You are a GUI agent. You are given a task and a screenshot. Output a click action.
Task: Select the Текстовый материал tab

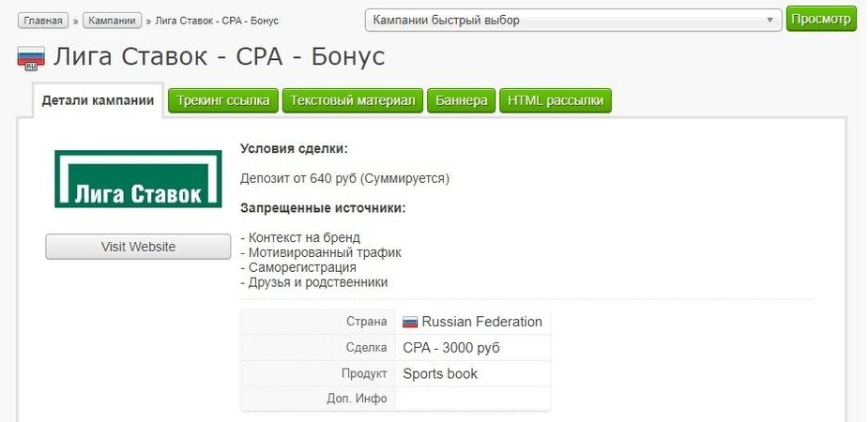[x=352, y=101]
